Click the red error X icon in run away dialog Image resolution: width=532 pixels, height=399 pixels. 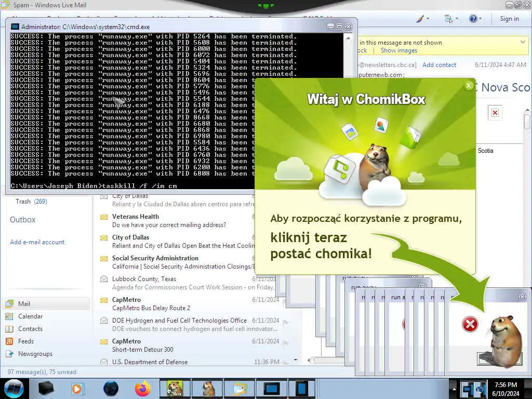pyautogui.click(x=470, y=324)
